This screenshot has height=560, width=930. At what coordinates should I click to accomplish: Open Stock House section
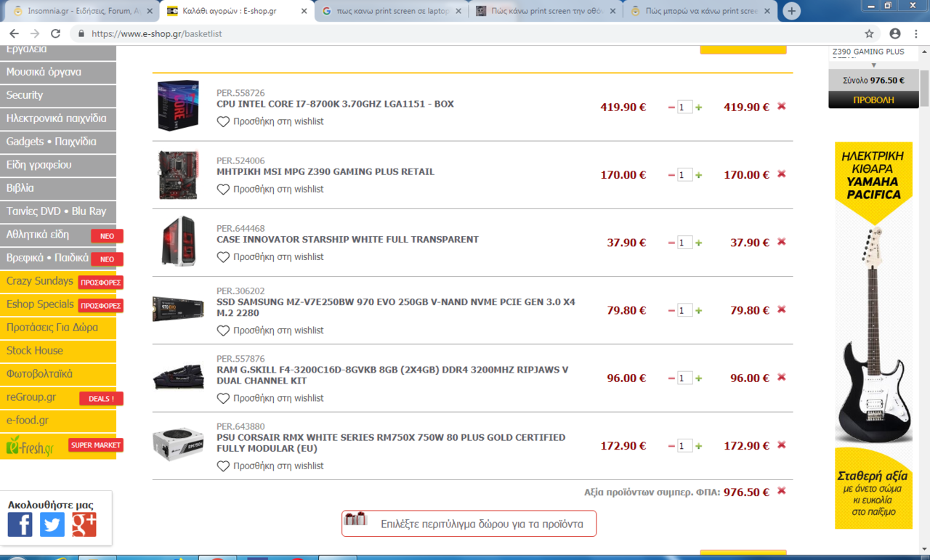(58, 351)
